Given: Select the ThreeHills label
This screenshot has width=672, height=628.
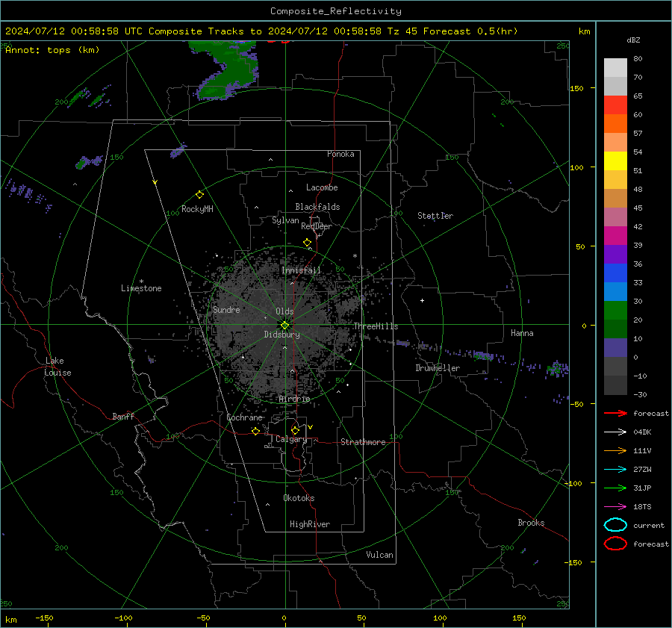Looking at the screenshot, I should coord(376,326).
